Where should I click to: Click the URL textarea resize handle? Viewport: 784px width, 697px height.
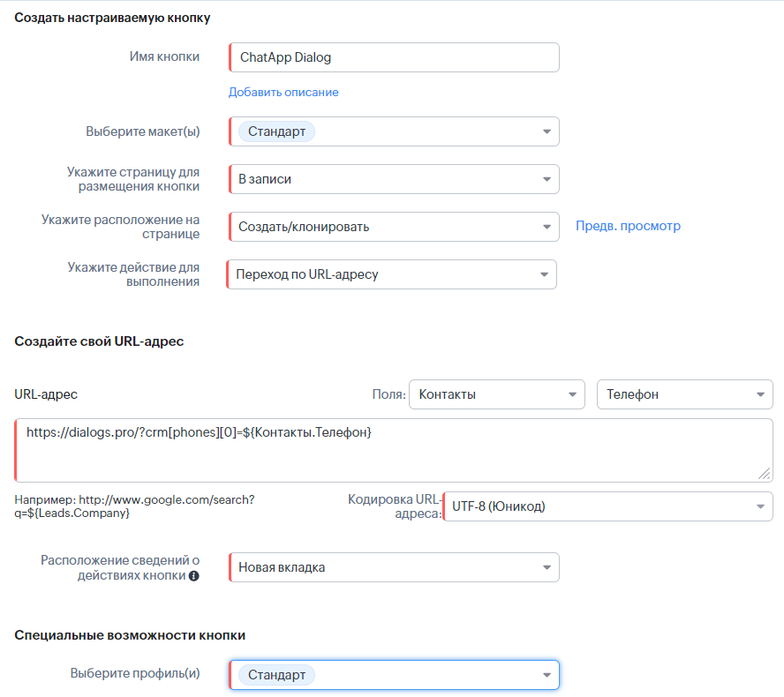tap(764, 474)
